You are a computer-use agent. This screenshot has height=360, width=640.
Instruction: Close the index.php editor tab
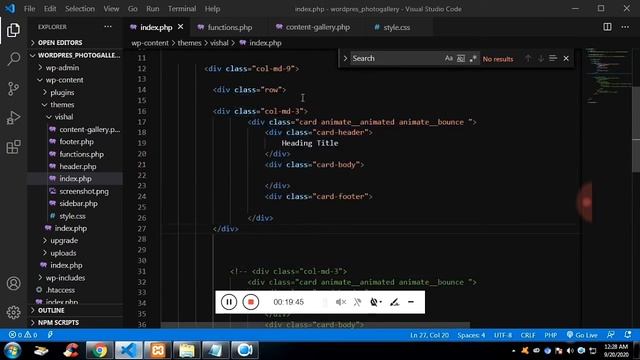[x=180, y=27]
